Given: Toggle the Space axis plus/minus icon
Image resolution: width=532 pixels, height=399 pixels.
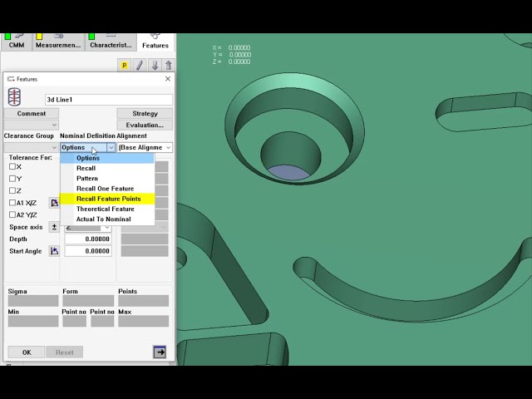Looking at the screenshot, I should (x=54, y=227).
